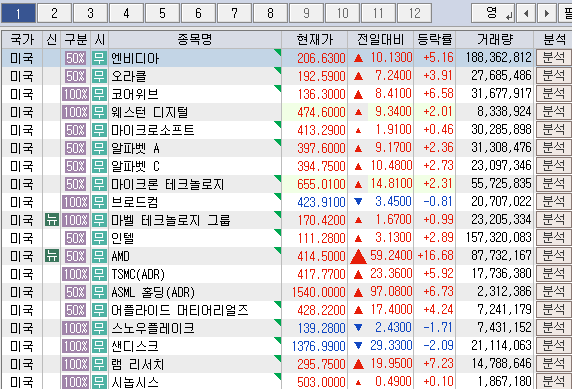Click the green memo marker on 마이크론 테크놀로지
The width and height of the screenshot is (572, 389).
click(278, 178)
